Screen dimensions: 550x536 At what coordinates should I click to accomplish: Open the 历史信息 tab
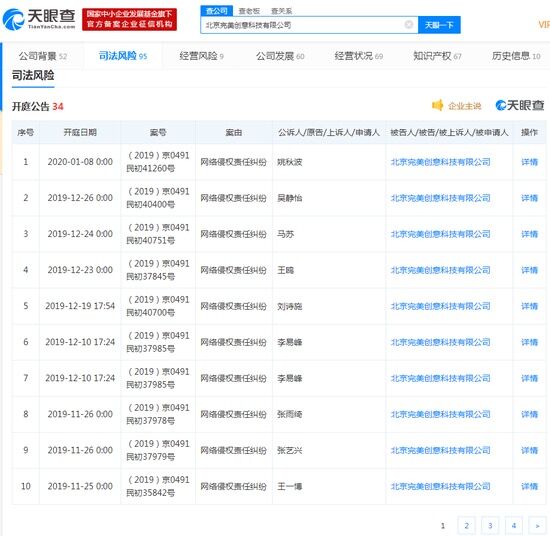(516, 56)
